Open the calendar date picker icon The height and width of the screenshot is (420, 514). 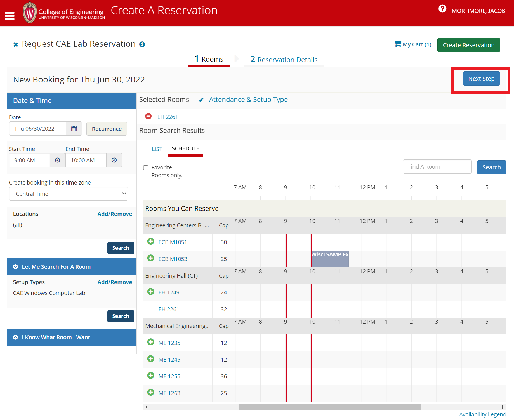pyautogui.click(x=74, y=129)
